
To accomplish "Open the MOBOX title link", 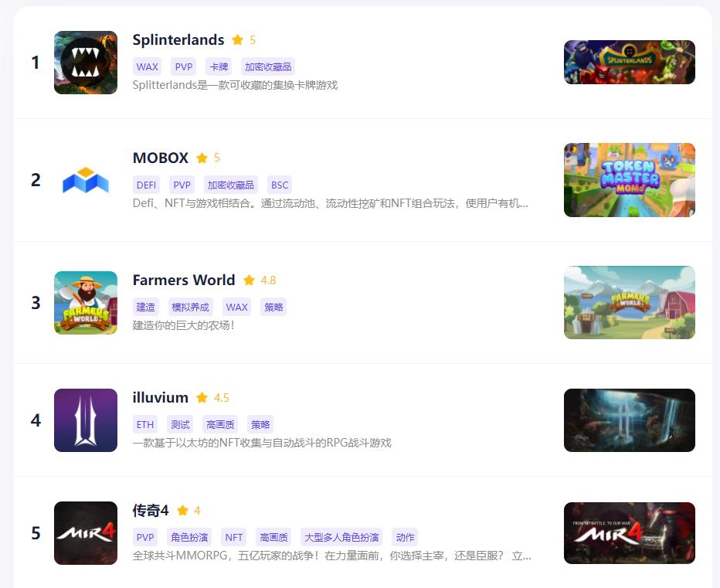I will (x=160, y=158).
